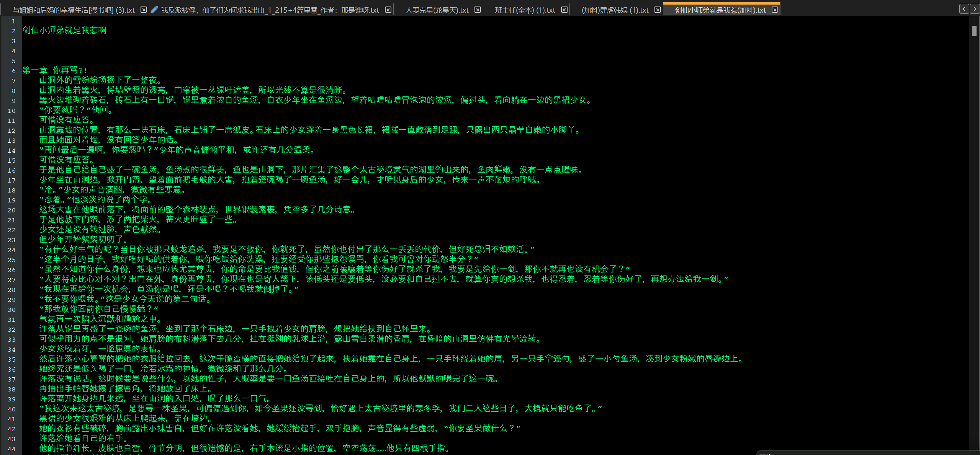Place the cursor in title text 剑仙小师弟就是我惹啊

pyautogui.click(x=64, y=30)
